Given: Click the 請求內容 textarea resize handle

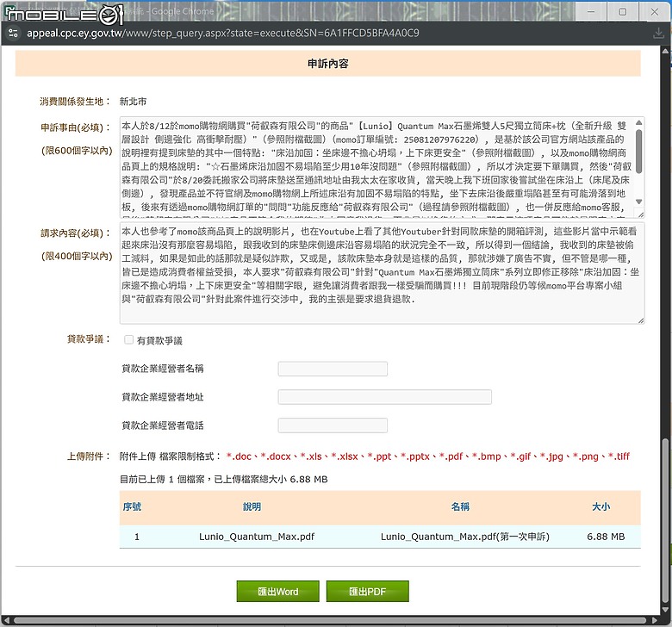Looking at the screenshot, I should coord(641,320).
